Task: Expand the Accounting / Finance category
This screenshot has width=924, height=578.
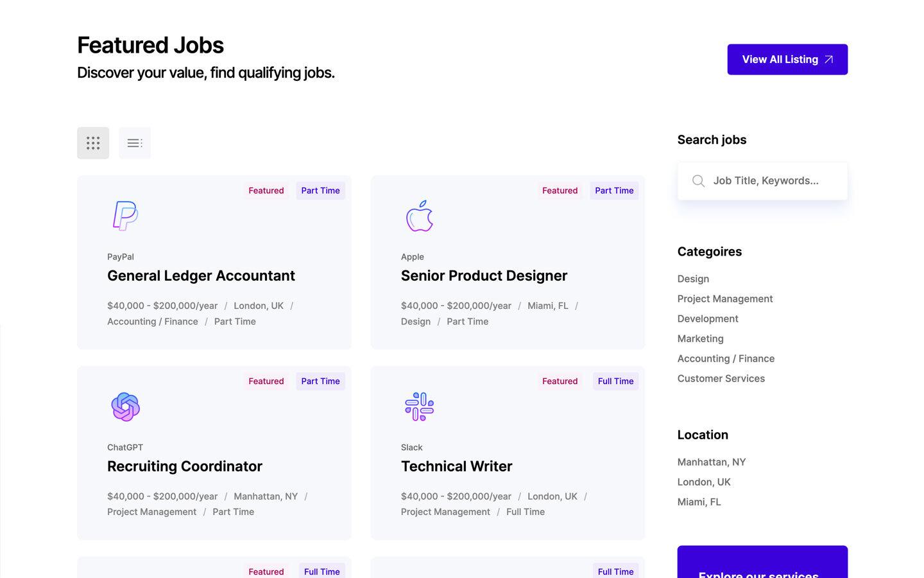Action: pyautogui.click(x=726, y=358)
